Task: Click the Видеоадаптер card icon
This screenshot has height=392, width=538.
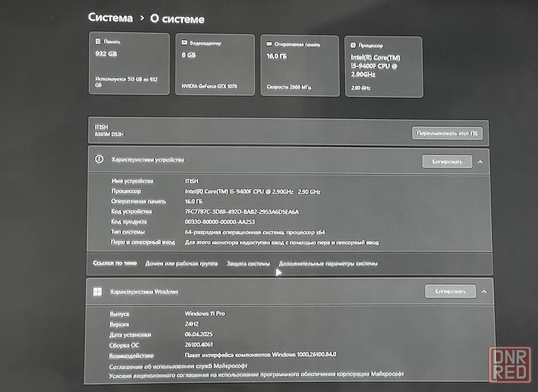Action: [185, 43]
